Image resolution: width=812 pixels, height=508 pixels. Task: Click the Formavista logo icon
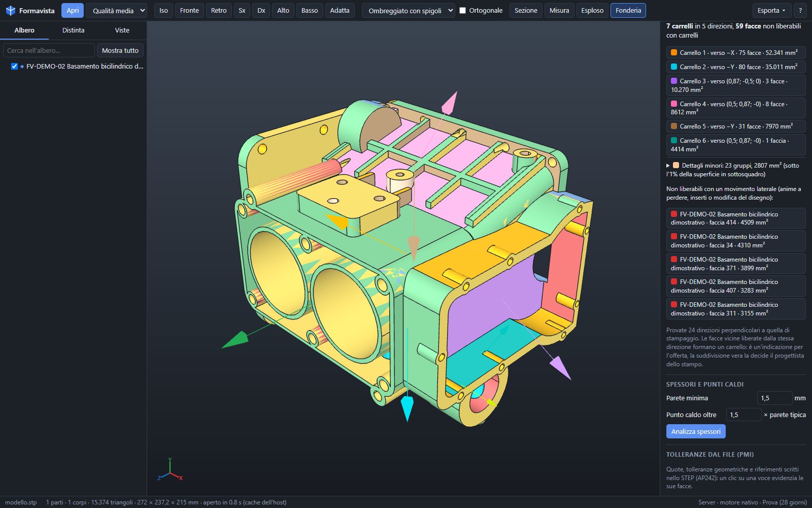(x=10, y=11)
